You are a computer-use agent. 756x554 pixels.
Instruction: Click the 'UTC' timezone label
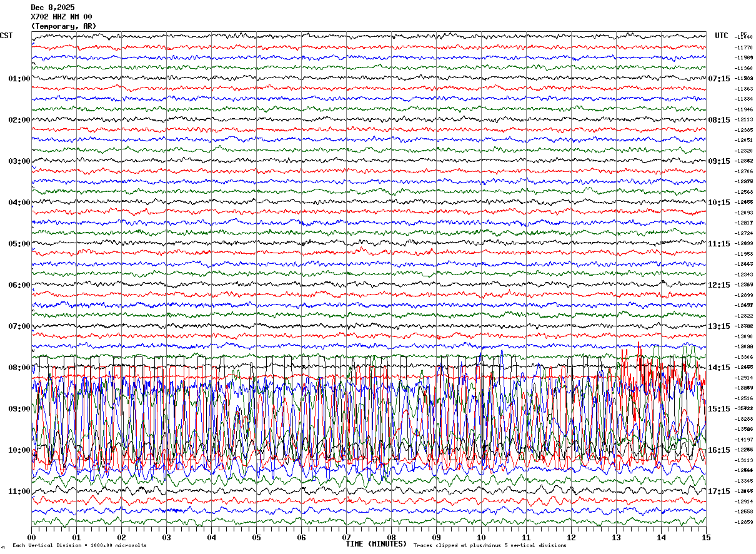coord(722,36)
